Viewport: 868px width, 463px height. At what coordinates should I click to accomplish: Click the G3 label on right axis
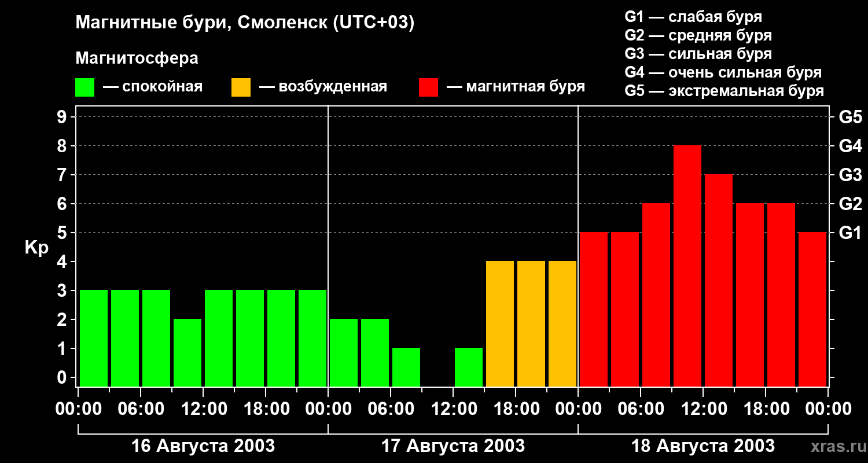click(x=851, y=175)
